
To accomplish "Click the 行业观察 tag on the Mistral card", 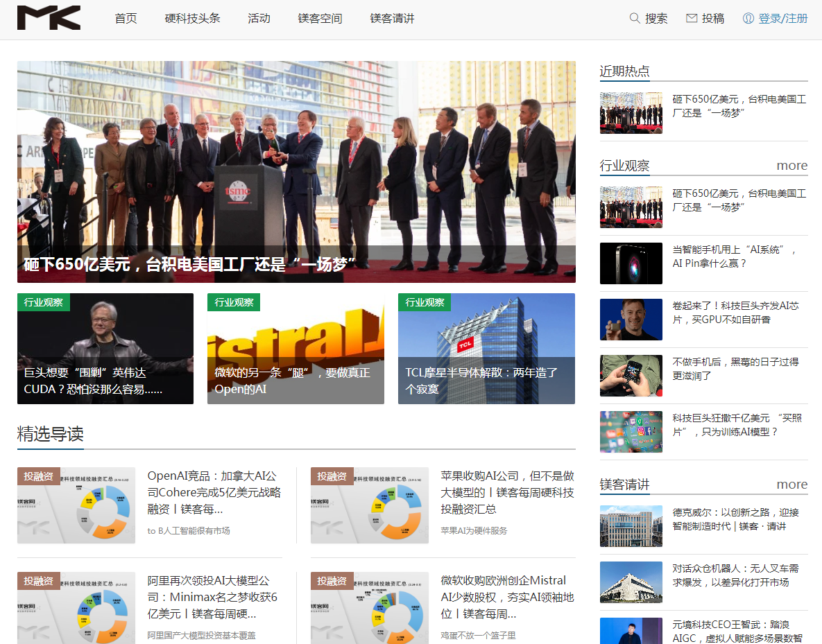I will click(x=234, y=302).
